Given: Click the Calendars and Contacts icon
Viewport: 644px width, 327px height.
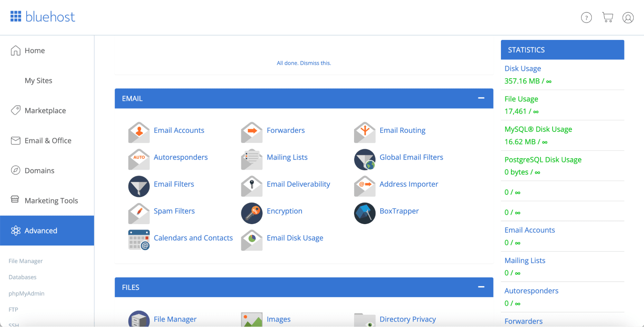Looking at the screenshot, I should [x=139, y=240].
